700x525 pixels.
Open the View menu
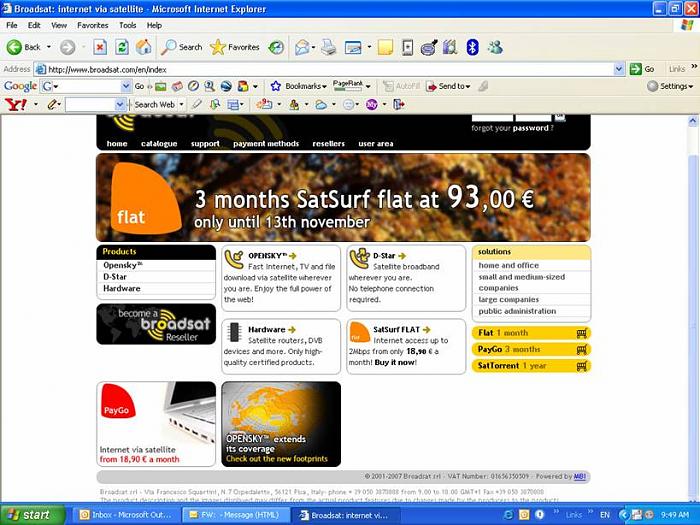click(59, 25)
